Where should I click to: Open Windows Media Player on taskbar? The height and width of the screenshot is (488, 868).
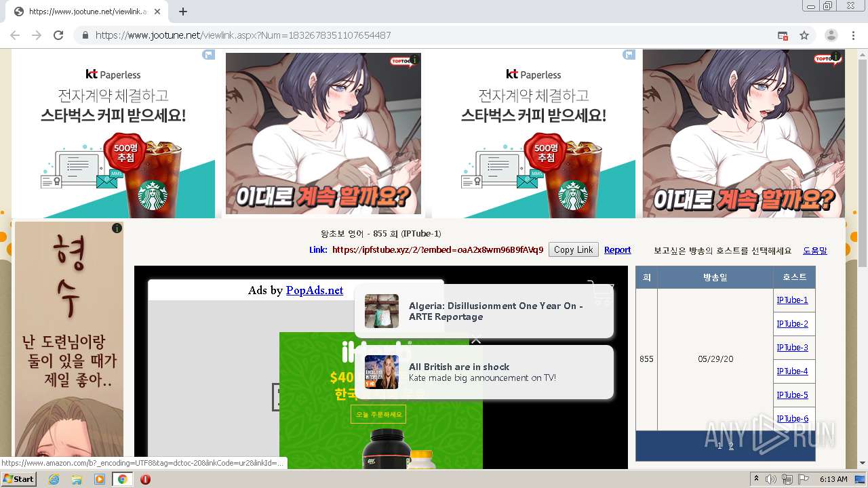pyautogui.click(x=100, y=479)
